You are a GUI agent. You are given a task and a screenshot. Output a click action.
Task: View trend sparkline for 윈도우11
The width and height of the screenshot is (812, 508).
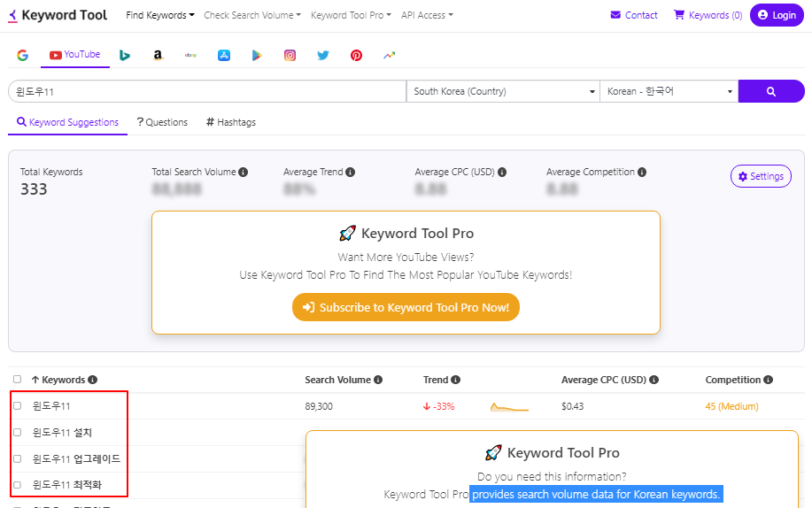tap(509, 407)
